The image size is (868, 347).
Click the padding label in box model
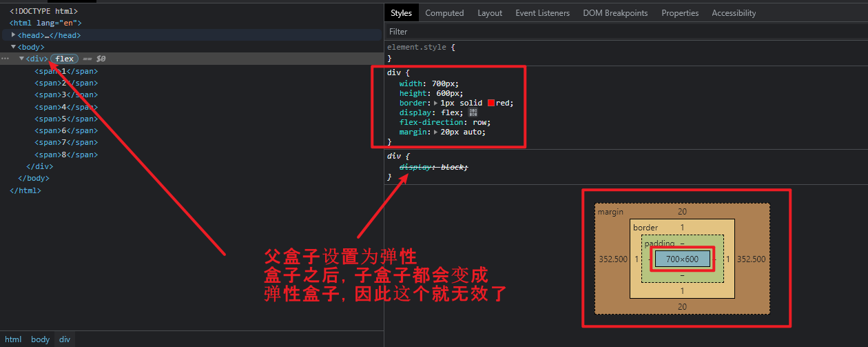point(659,244)
